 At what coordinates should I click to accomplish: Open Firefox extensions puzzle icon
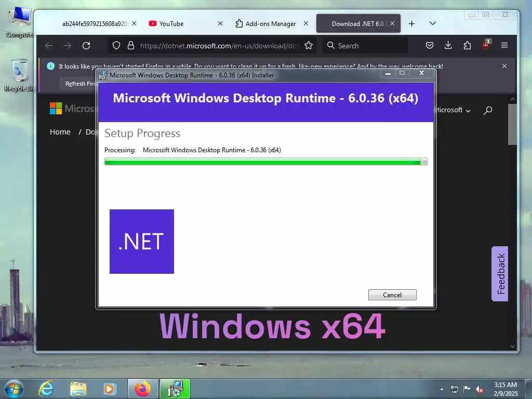click(x=467, y=46)
